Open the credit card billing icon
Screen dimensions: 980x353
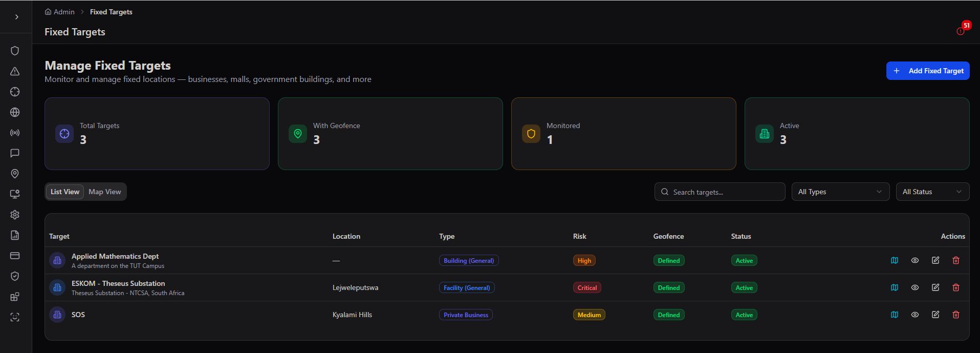[15, 256]
